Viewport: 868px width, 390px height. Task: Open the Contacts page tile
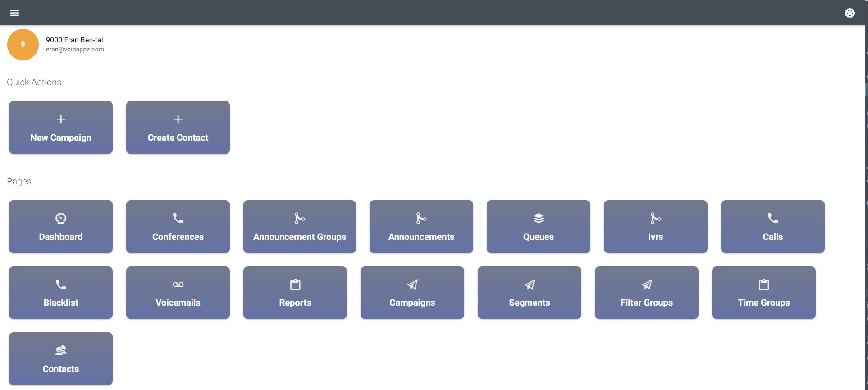click(x=61, y=359)
